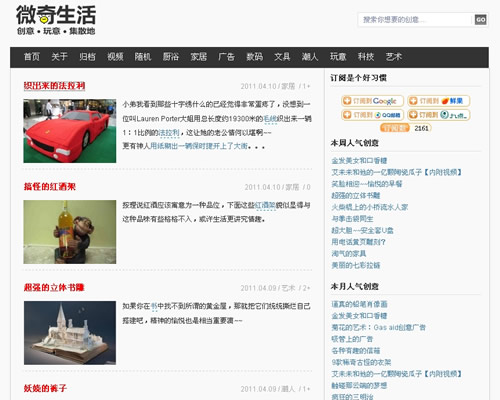Open the 关于 menu item
500x400 pixels.
click(x=59, y=57)
